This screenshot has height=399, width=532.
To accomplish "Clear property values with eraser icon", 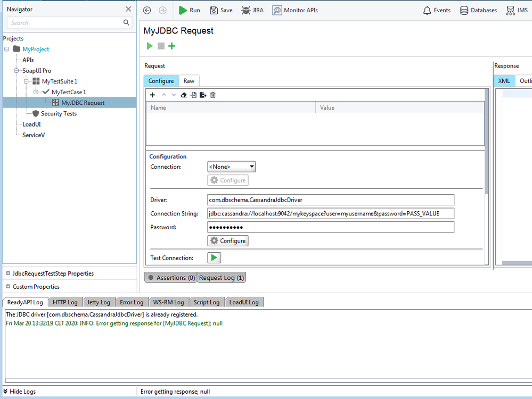I will click(x=184, y=95).
